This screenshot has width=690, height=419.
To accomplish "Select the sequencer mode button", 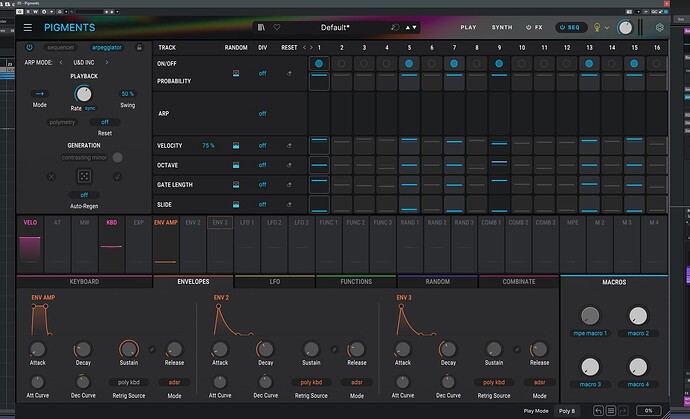I will click(x=61, y=47).
